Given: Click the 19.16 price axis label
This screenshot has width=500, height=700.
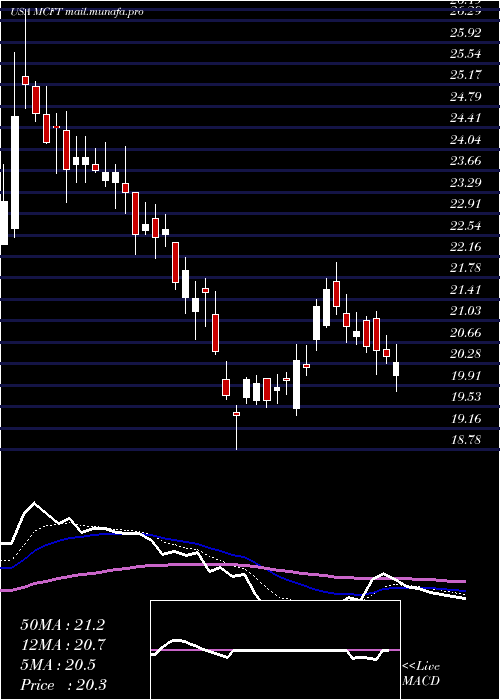Looking at the screenshot, I should coord(466,419).
